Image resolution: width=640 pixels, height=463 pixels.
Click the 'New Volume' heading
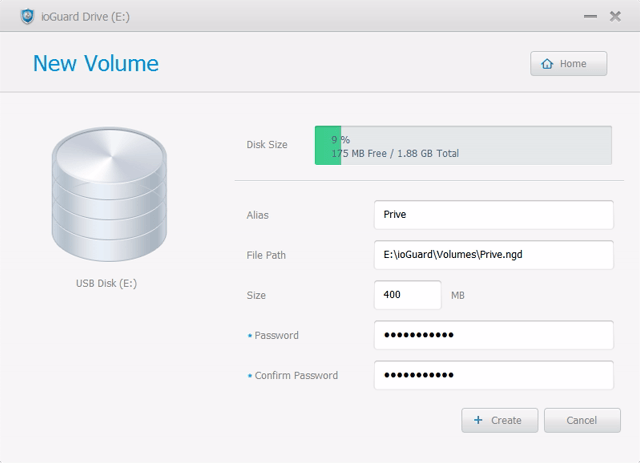click(x=96, y=63)
